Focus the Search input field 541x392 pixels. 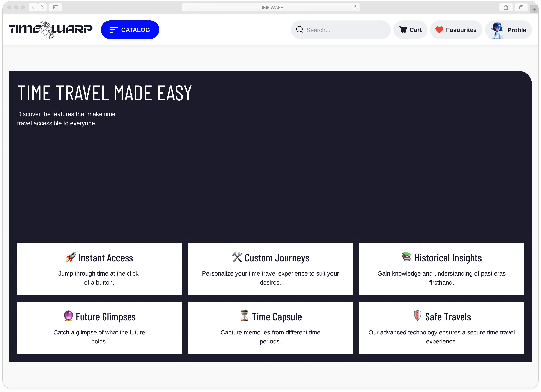coord(346,30)
